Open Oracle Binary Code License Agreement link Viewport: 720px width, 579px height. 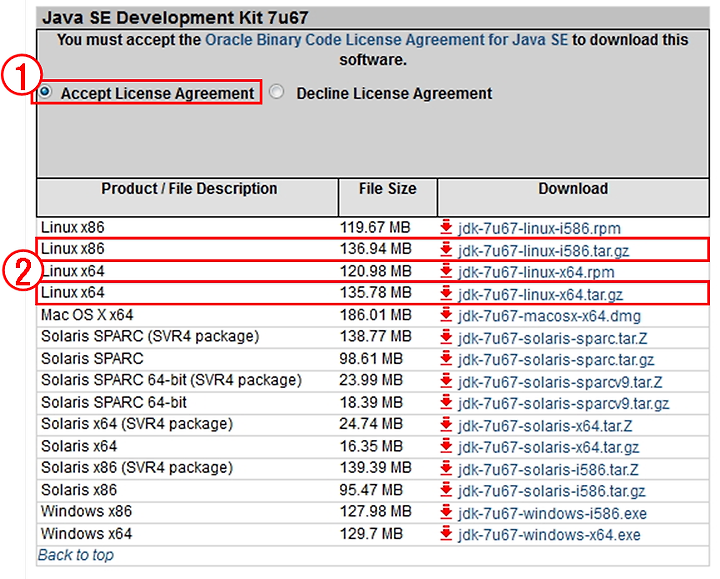pos(386,40)
